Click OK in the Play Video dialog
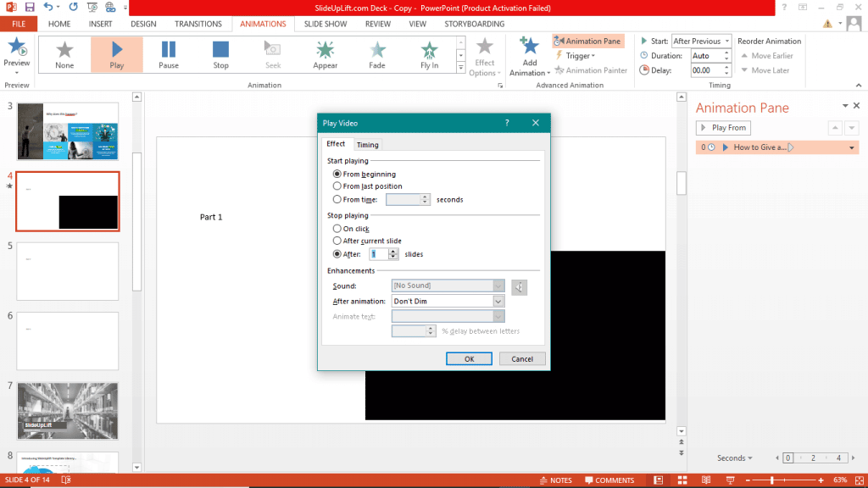This screenshot has width=868, height=488. [x=469, y=358]
